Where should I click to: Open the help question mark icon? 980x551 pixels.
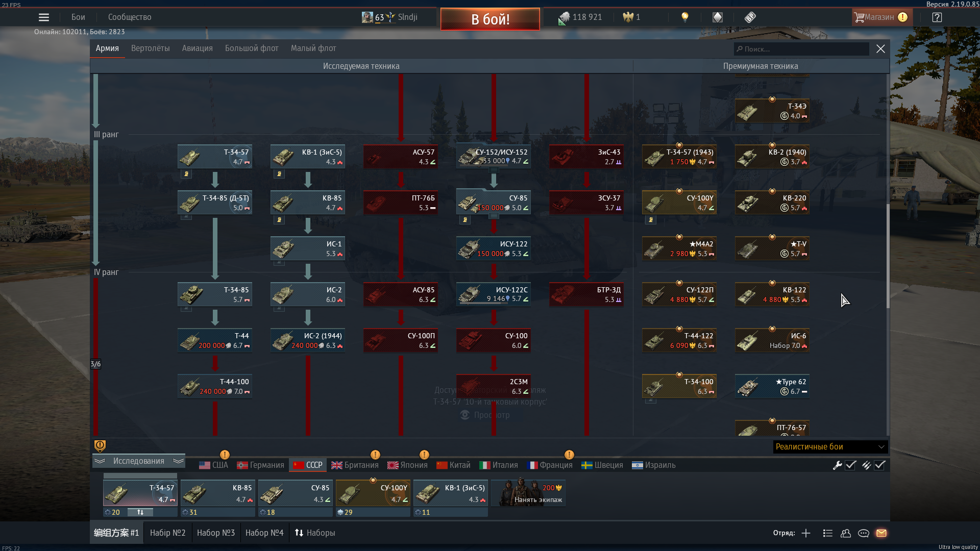937,17
